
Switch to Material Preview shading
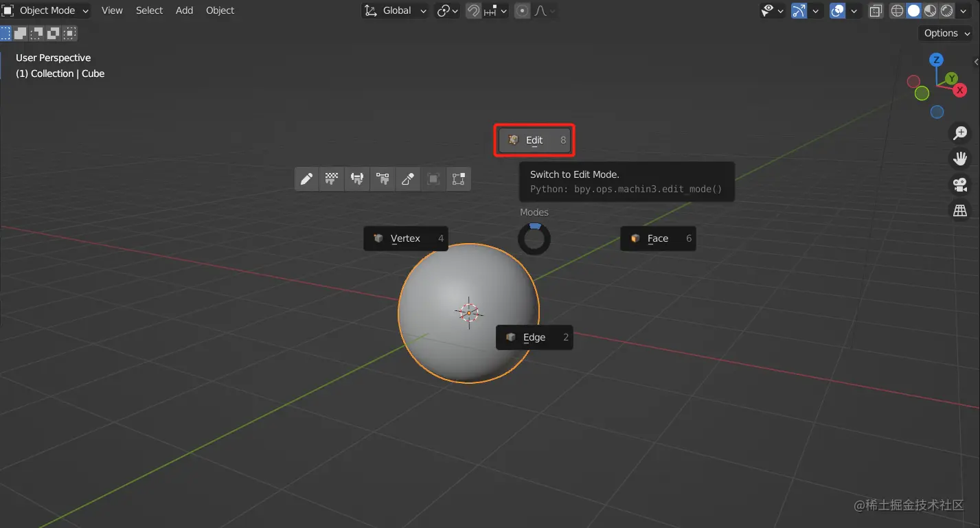click(x=931, y=10)
